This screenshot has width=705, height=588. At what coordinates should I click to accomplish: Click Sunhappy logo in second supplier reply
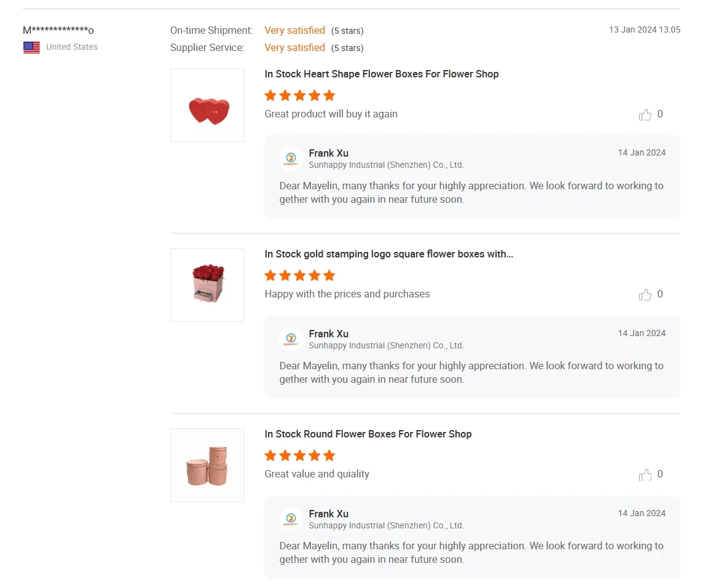pos(291,339)
